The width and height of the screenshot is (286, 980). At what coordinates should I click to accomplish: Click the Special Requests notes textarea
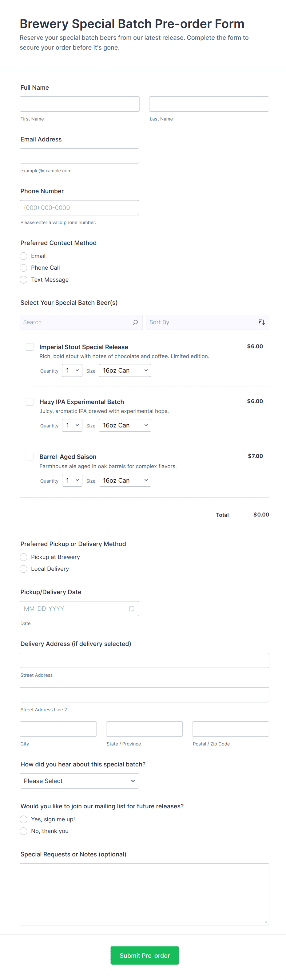point(144,894)
